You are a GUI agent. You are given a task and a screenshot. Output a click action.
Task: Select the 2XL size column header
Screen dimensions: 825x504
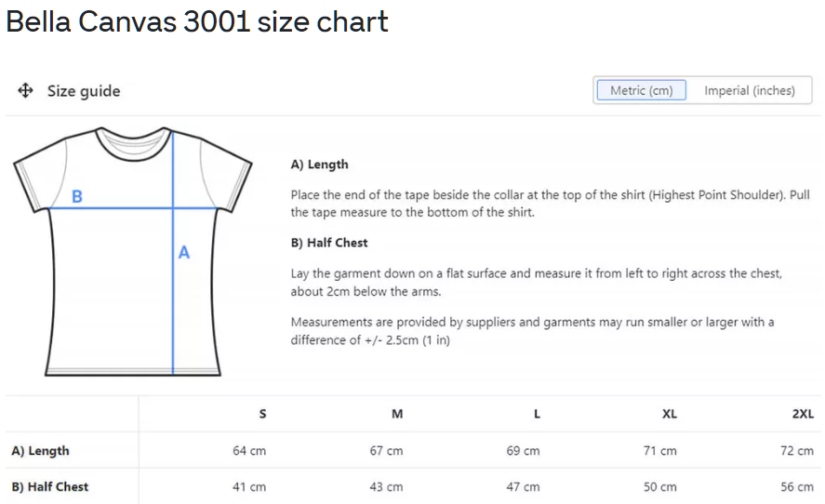[803, 414]
